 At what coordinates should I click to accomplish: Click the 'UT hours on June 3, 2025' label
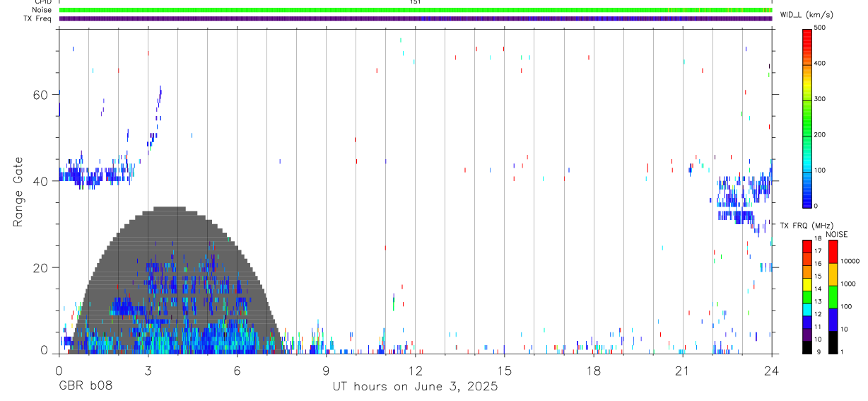[x=416, y=386]
